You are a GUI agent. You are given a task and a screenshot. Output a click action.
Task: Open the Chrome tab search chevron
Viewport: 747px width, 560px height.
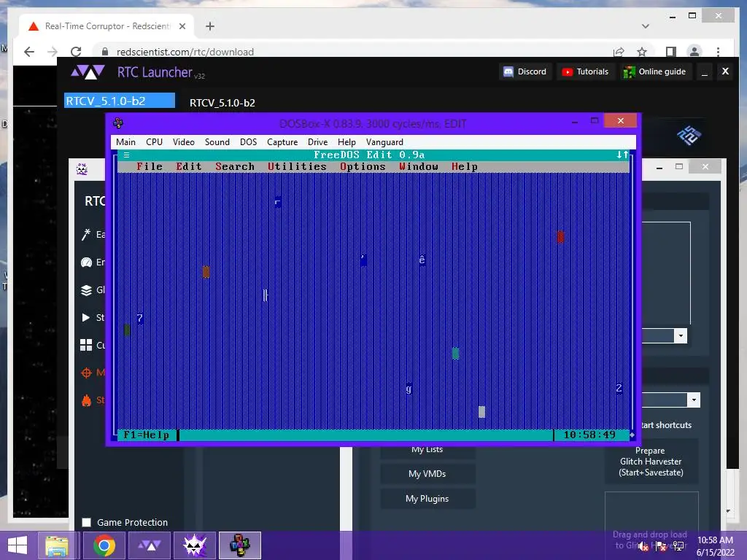(646, 26)
